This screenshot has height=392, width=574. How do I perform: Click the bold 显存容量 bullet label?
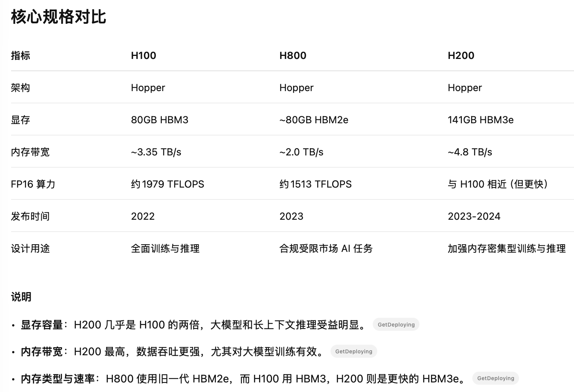pyautogui.click(x=42, y=325)
